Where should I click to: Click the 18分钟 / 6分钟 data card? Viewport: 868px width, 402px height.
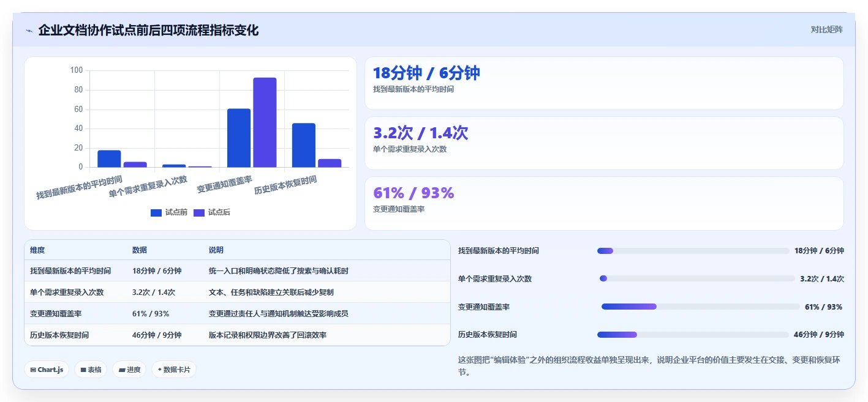tap(604, 83)
